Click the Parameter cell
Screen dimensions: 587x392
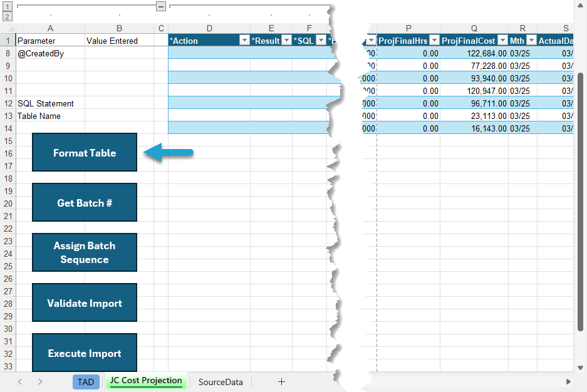coord(50,41)
